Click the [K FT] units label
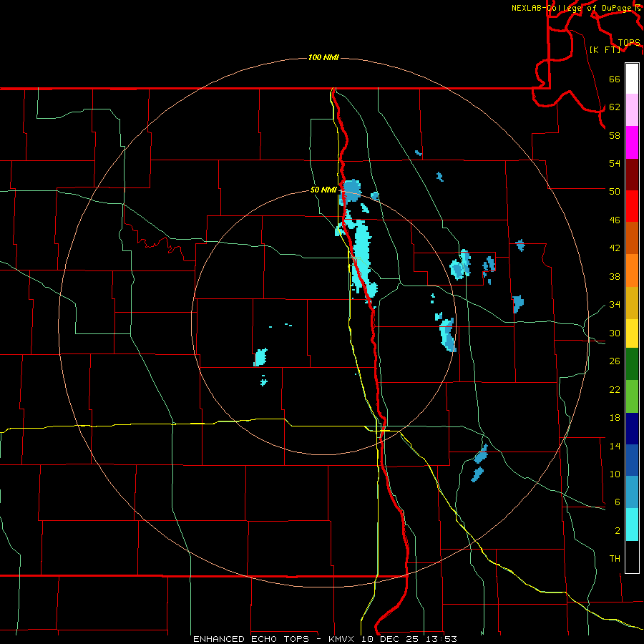644x644 pixels. [605, 49]
